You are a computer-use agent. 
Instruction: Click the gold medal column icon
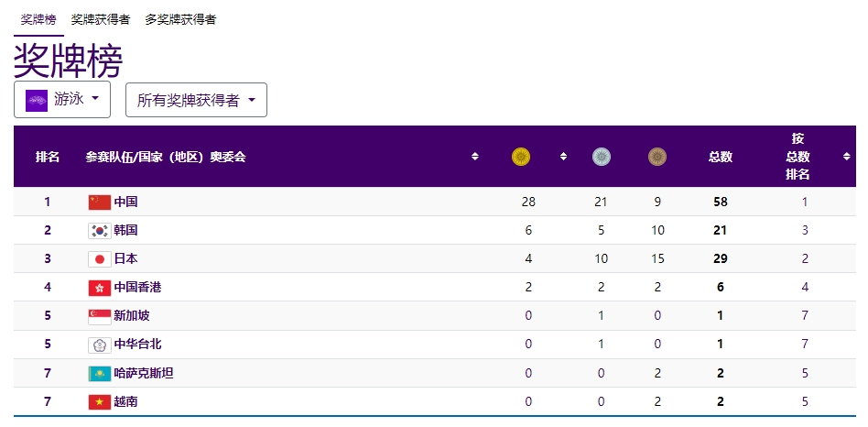click(520, 157)
